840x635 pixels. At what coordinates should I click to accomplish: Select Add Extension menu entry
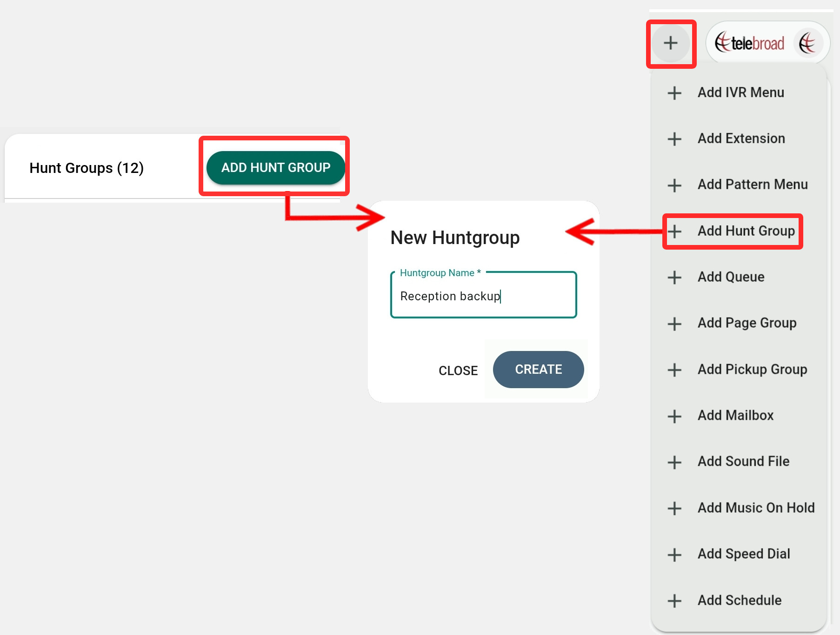[x=739, y=139]
